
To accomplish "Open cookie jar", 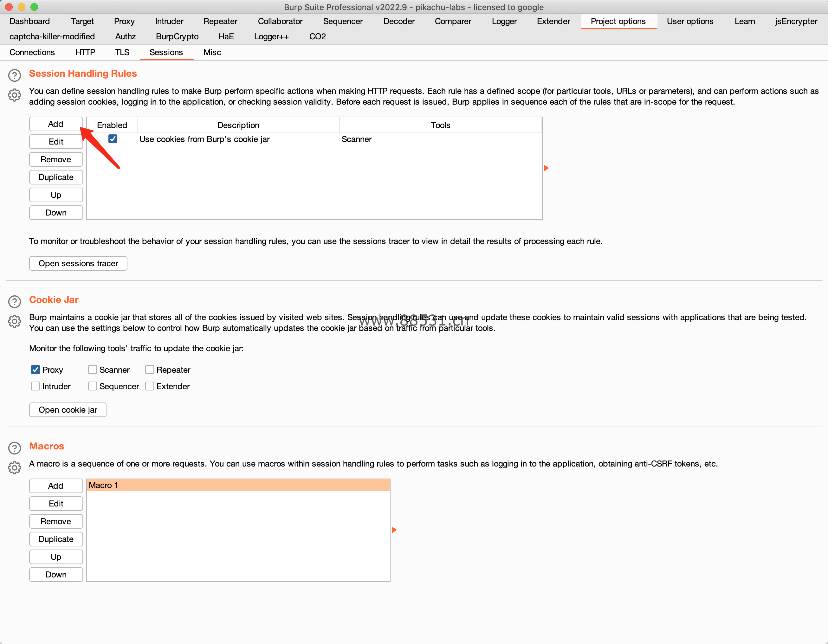I will pyautogui.click(x=68, y=410).
